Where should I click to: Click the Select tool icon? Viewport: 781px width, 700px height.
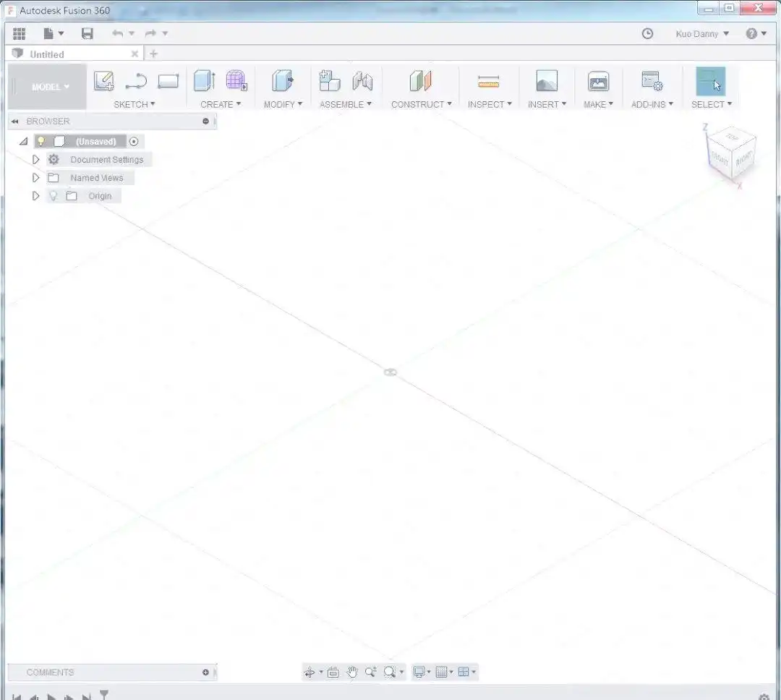point(711,81)
